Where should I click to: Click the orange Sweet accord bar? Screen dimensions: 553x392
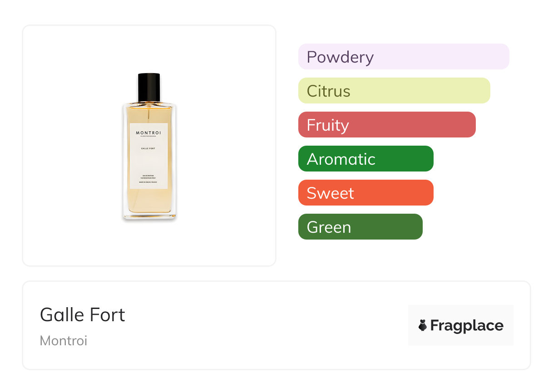pos(365,193)
